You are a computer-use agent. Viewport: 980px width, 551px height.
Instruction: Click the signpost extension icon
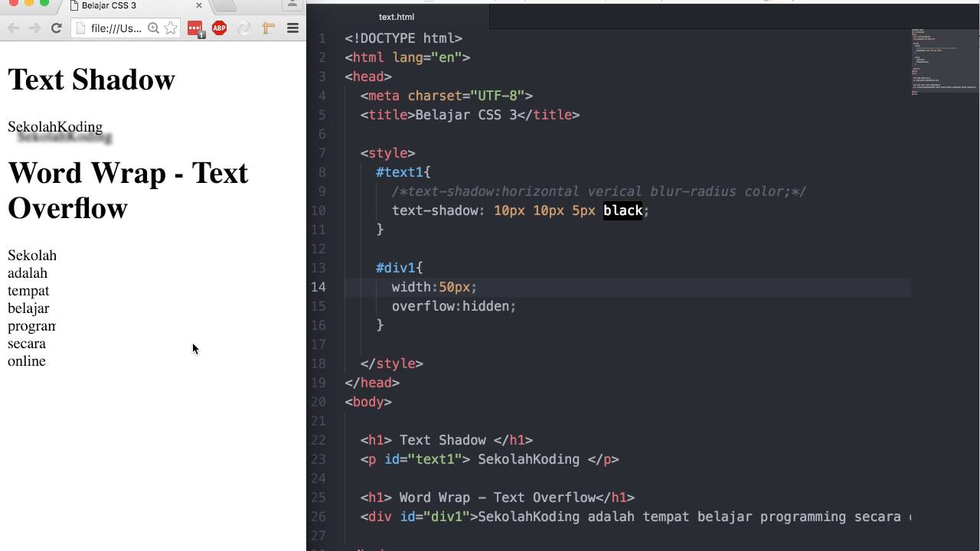(x=268, y=28)
